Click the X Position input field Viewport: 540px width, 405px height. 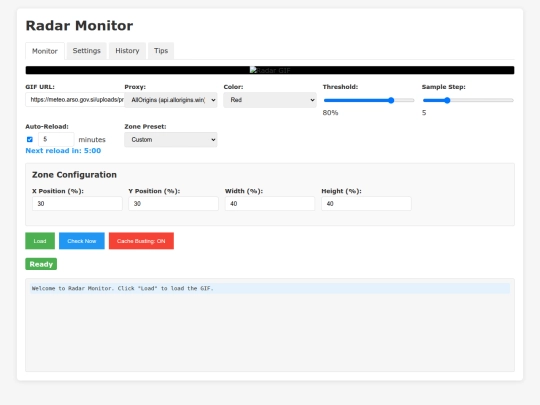tap(77, 204)
